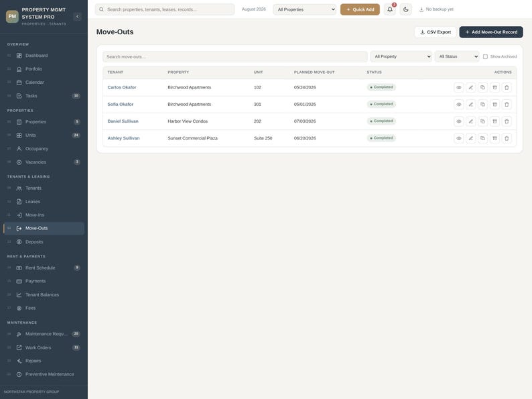Open tenant link Ashley Sullivan
532x399 pixels.
[x=123, y=138]
